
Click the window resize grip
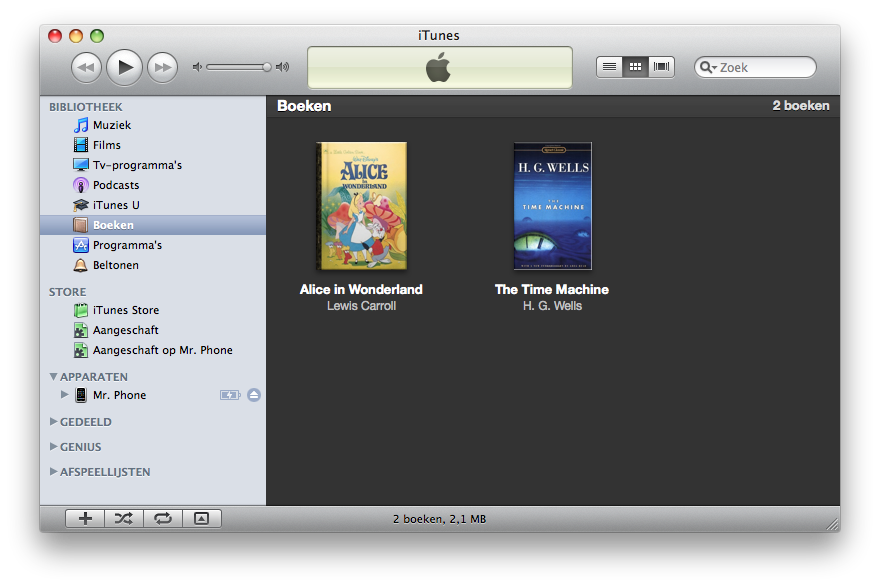click(833, 525)
